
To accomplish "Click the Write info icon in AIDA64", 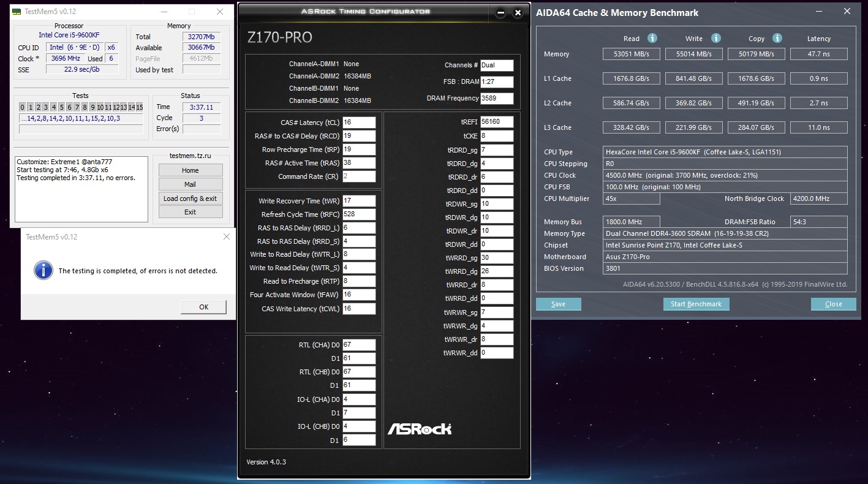I will (716, 38).
